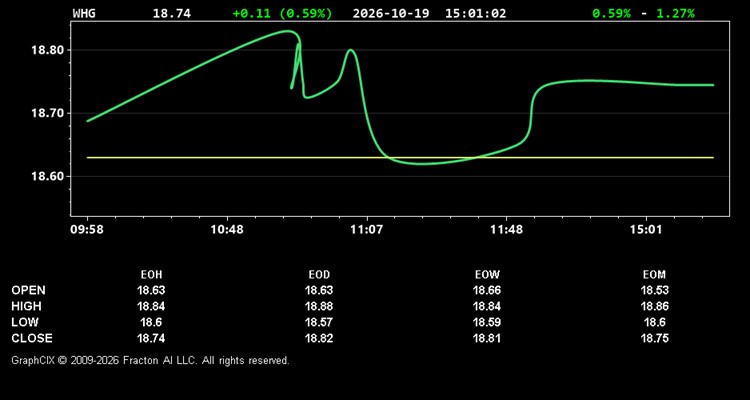This screenshot has height=400, width=750.
Task: Click the 10:48 time axis label
Action: click(227, 230)
